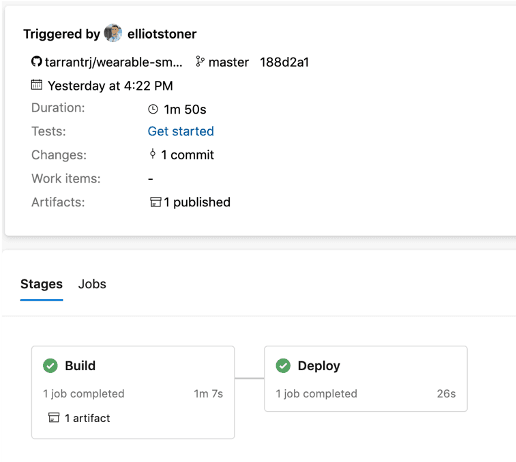Click the commit icon beside 1 commit
This screenshot has width=516, height=462.
[153, 154]
